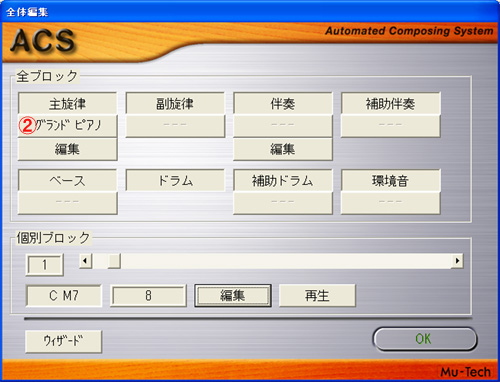Click the 環境音 block button

pos(391,180)
